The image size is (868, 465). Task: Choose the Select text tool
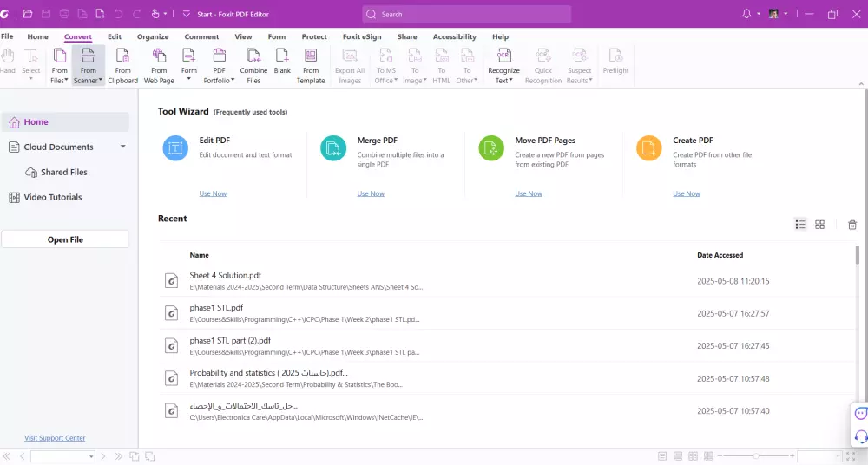[x=31, y=64]
